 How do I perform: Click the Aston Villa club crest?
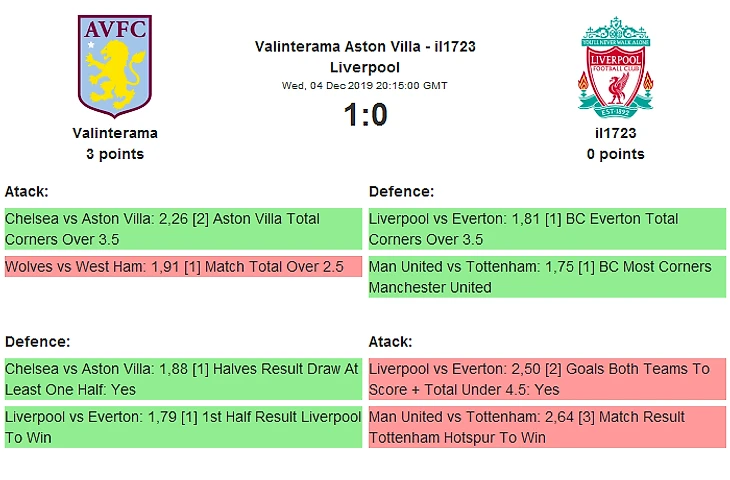114,66
